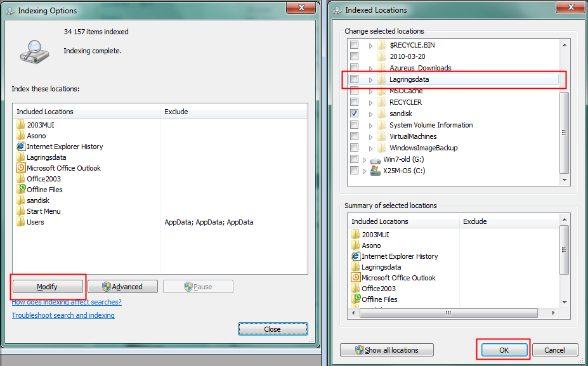Expand the sandisk tree node
Screen dimensions: 588x366
(370, 114)
